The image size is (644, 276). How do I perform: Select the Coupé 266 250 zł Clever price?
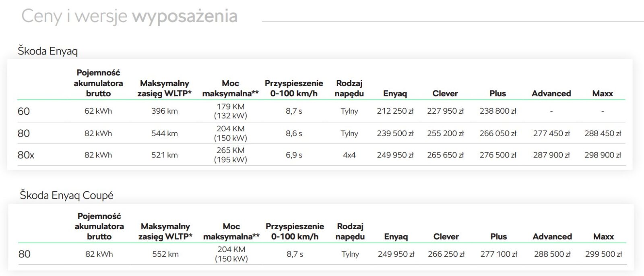tap(446, 254)
